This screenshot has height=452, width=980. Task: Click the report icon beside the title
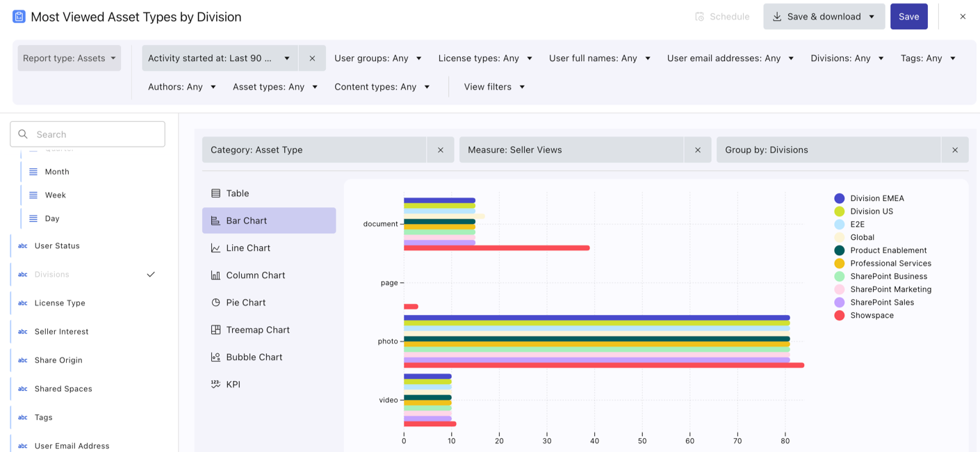click(x=19, y=17)
